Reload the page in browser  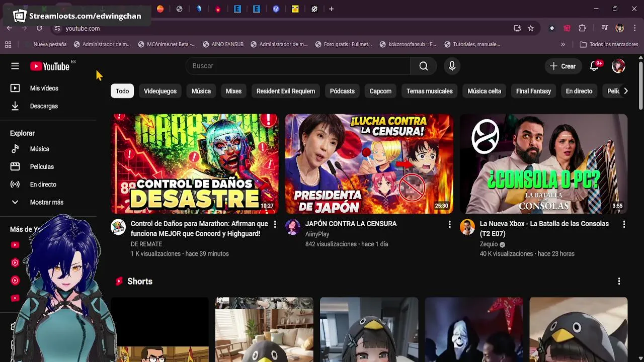click(x=39, y=28)
